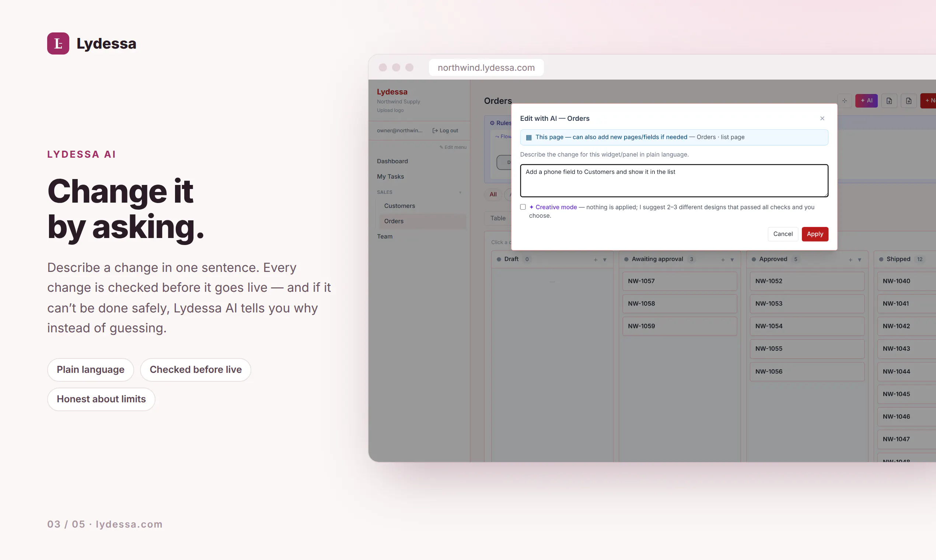936x560 pixels.
Task: Click the red New button at top right
Action: [929, 101]
